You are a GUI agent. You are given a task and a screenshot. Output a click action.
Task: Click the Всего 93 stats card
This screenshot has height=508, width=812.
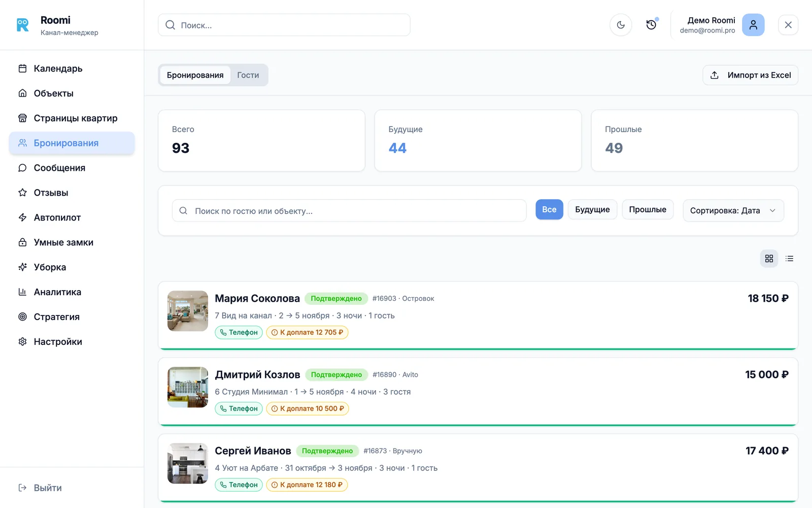click(261, 141)
